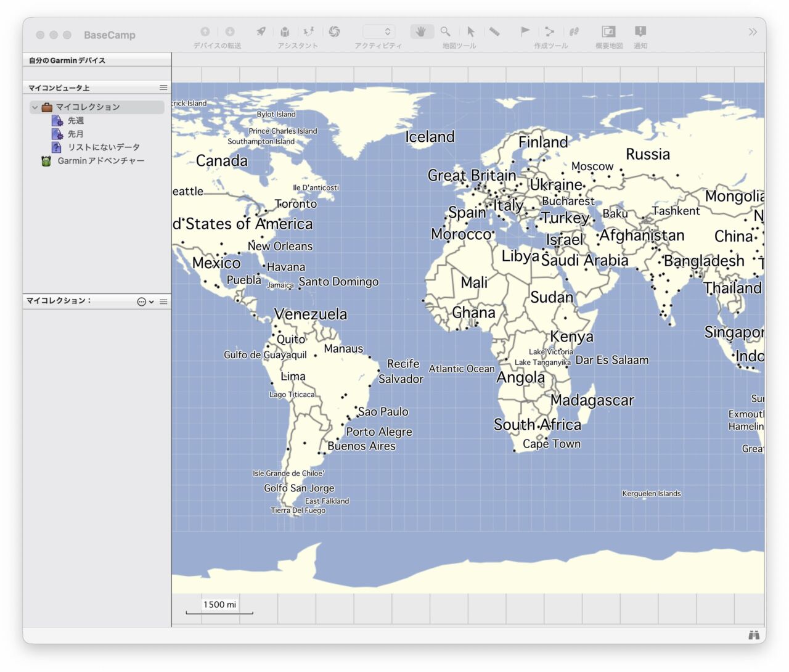789x672 pixels.
Task: Expand the toolbar overflow chevrons
Action: tap(752, 32)
